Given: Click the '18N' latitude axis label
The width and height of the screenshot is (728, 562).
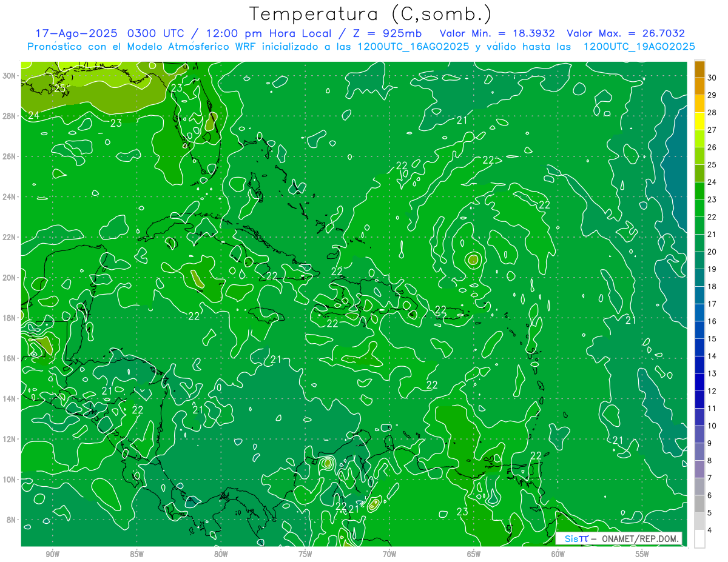Looking at the screenshot, I should pyautogui.click(x=9, y=318).
